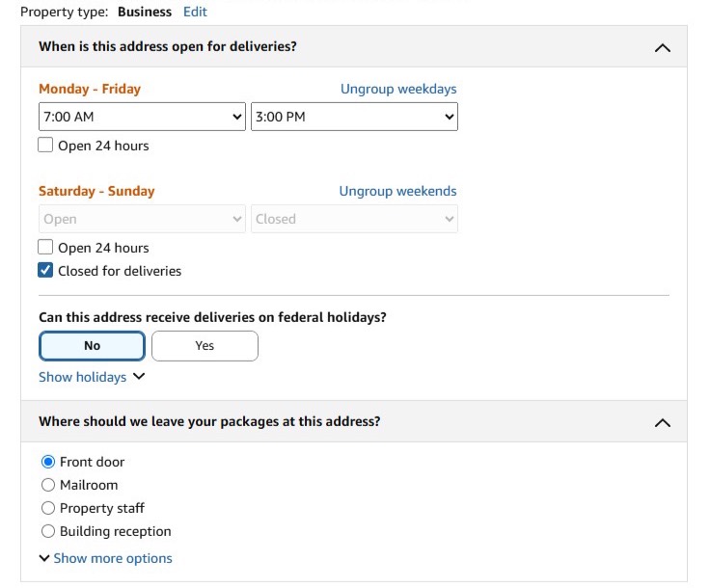Collapse the delivery hours section chevron
Viewport: 710px width, 588px height.
[x=662, y=47]
